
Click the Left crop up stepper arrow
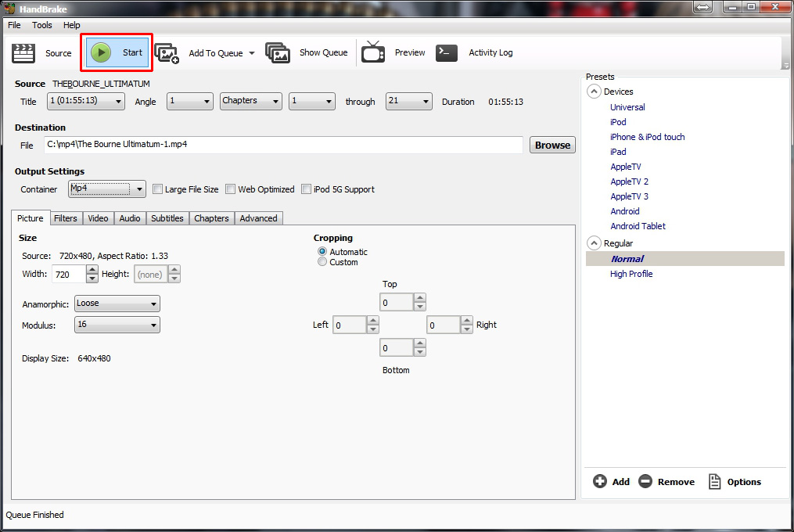[x=372, y=321]
